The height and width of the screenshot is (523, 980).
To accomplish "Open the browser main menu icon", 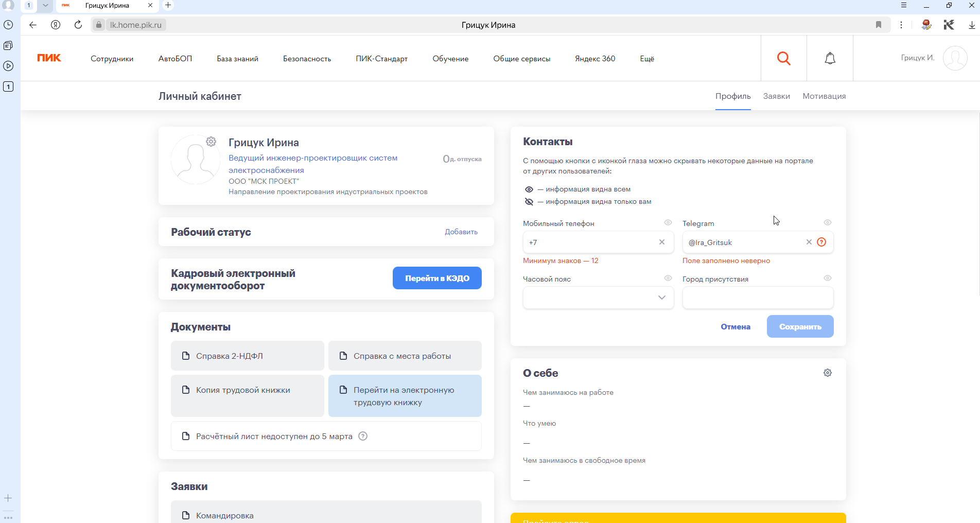I will (903, 5).
